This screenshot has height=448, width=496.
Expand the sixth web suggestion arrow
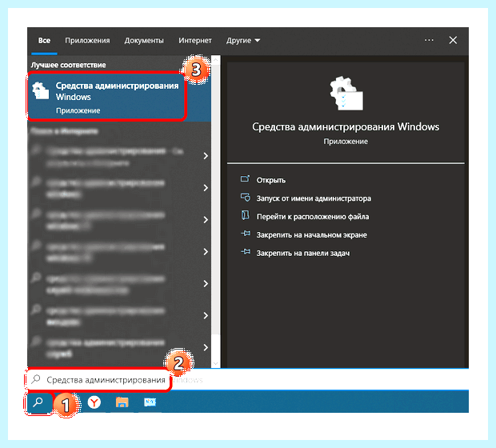(x=206, y=315)
